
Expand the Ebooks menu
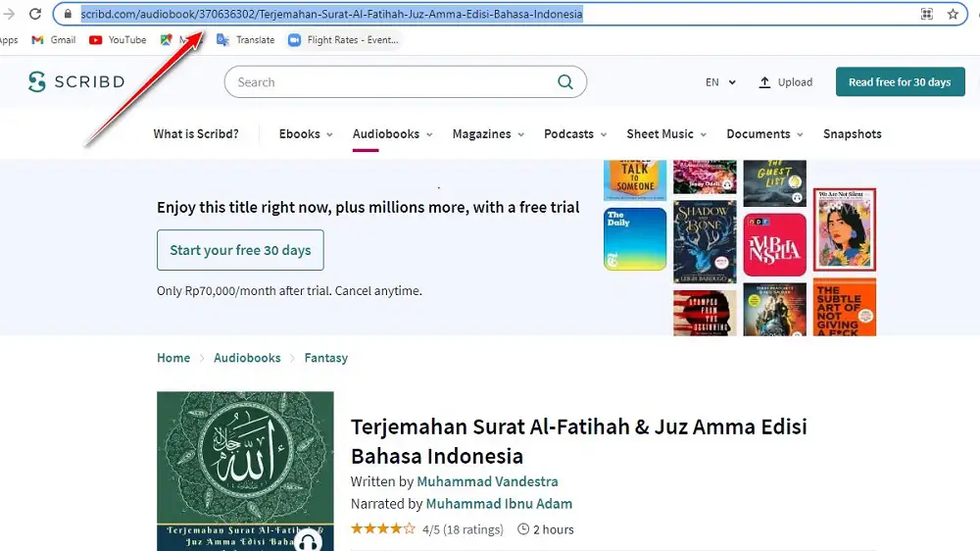click(x=306, y=134)
